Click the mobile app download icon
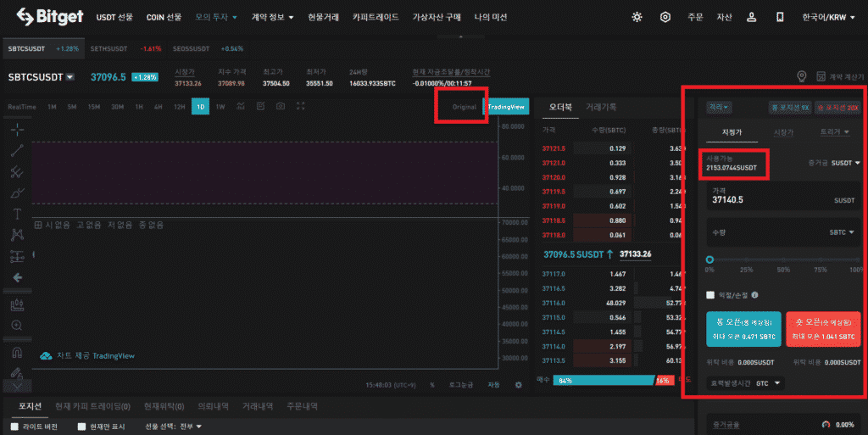This screenshot has width=868, height=435. coord(780,17)
